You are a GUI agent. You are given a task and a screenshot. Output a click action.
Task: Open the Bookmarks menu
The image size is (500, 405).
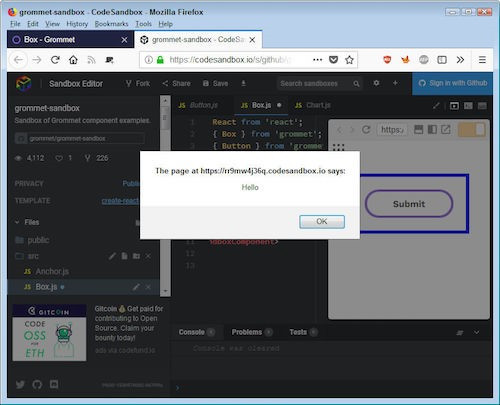click(111, 24)
